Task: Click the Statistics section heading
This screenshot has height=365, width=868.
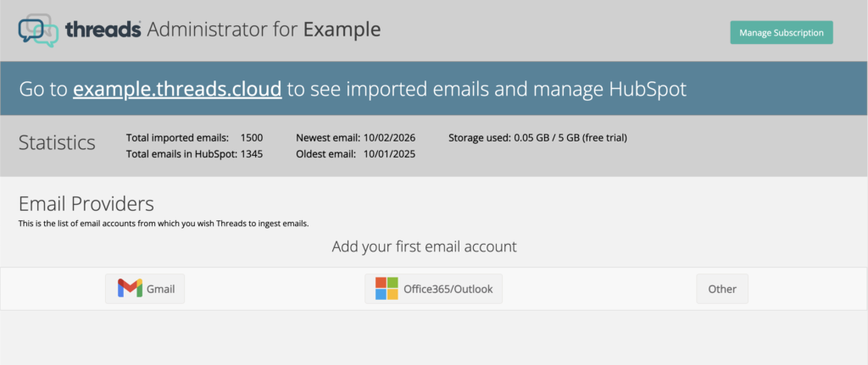Action: [x=57, y=142]
